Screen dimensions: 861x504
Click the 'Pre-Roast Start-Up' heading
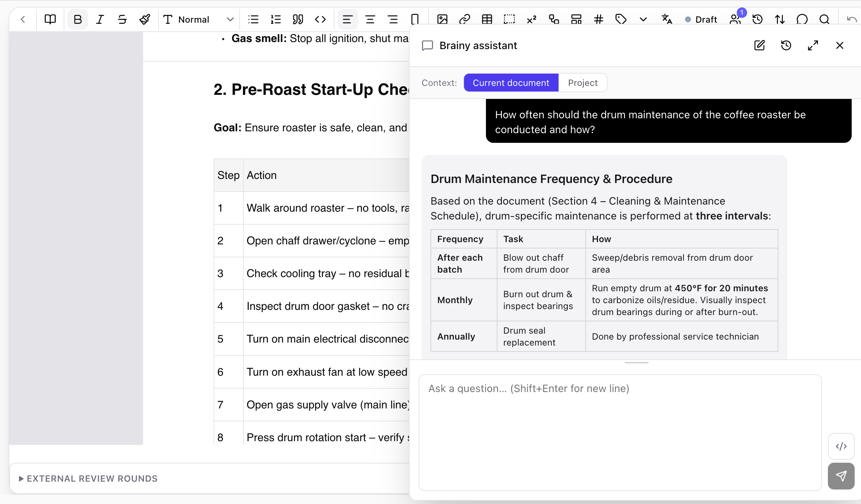click(x=311, y=90)
